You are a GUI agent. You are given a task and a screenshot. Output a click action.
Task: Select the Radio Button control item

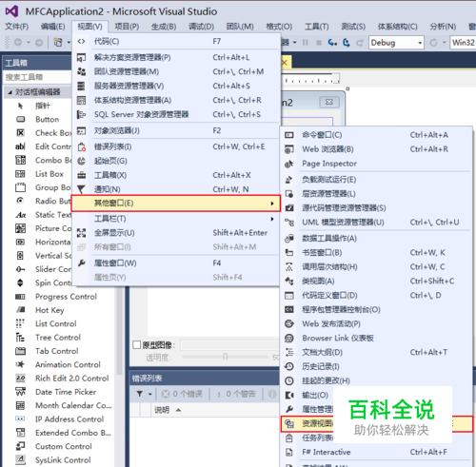[44, 201]
